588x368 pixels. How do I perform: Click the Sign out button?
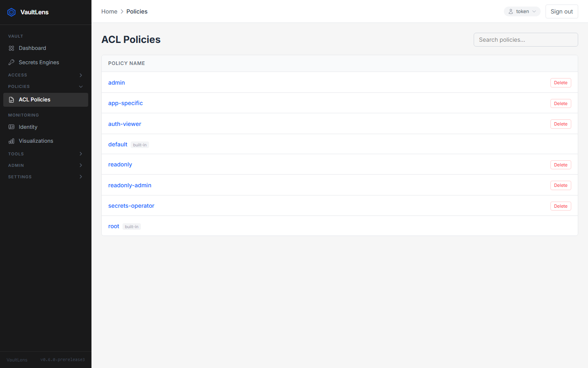pyautogui.click(x=561, y=11)
